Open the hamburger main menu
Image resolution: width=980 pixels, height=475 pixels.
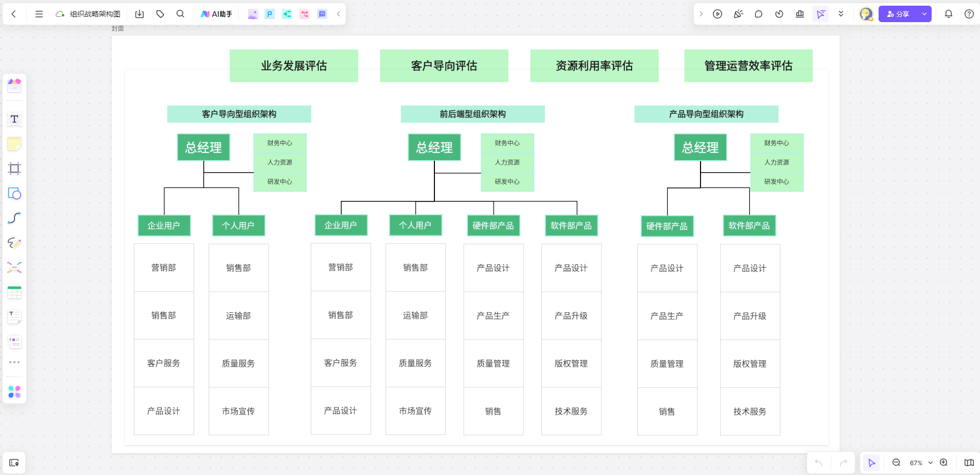[x=39, y=14]
